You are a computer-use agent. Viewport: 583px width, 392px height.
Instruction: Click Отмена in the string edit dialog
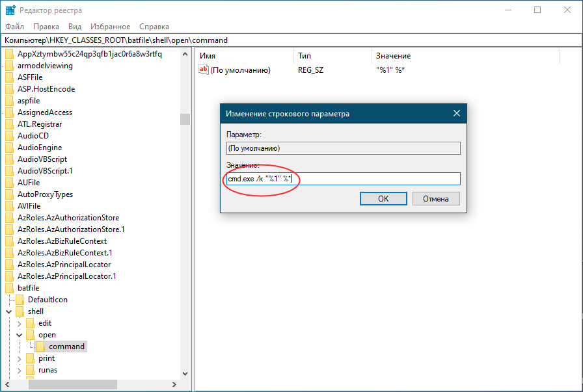[436, 199]
